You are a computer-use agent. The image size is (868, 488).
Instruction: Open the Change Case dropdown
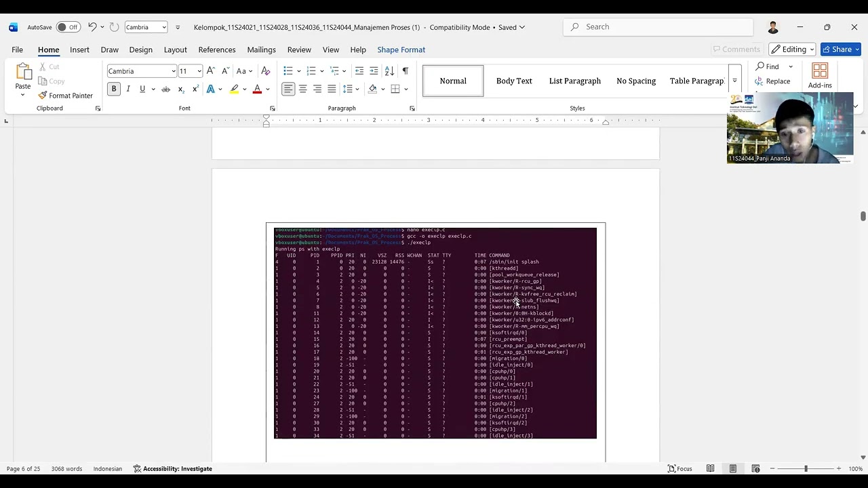tap(244, 71)
